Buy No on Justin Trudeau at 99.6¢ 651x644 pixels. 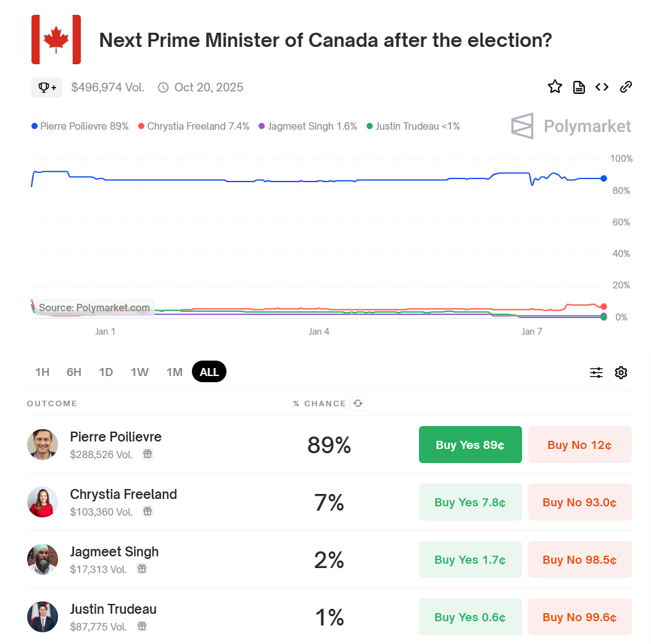pos(579,617)
